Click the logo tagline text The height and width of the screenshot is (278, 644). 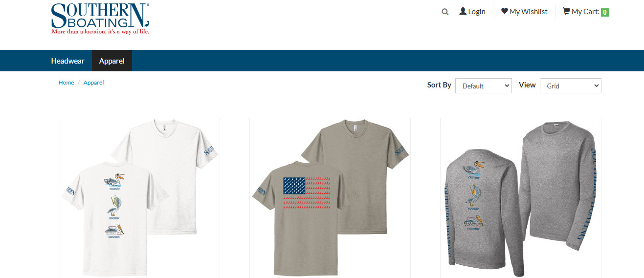click(x=100, y=32)
